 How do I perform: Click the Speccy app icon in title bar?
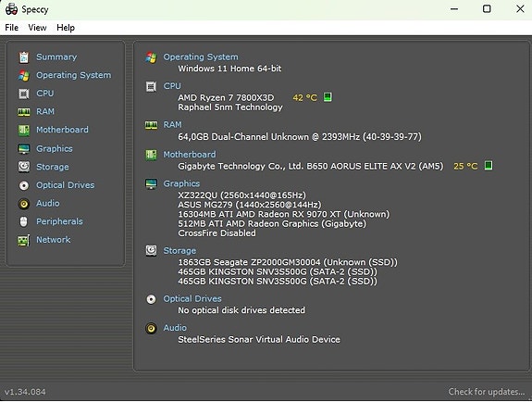pos(11,9)
